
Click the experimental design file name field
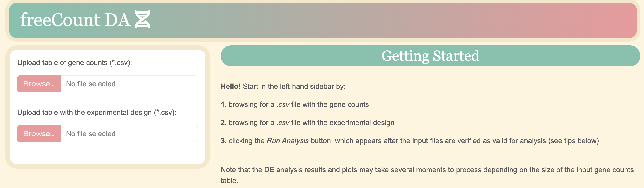click(x=129, y=133)
